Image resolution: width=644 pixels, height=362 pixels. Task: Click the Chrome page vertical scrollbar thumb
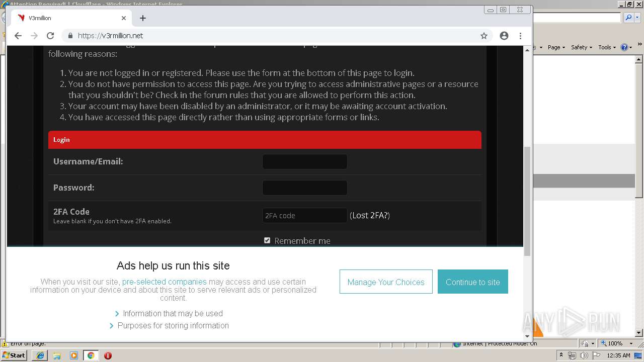coord(527,201)
